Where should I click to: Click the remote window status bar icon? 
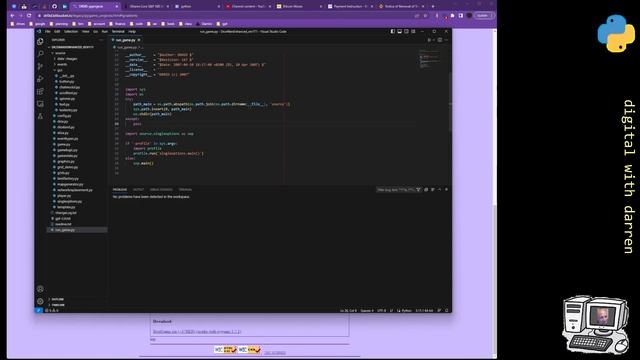(x=38, y=310)
